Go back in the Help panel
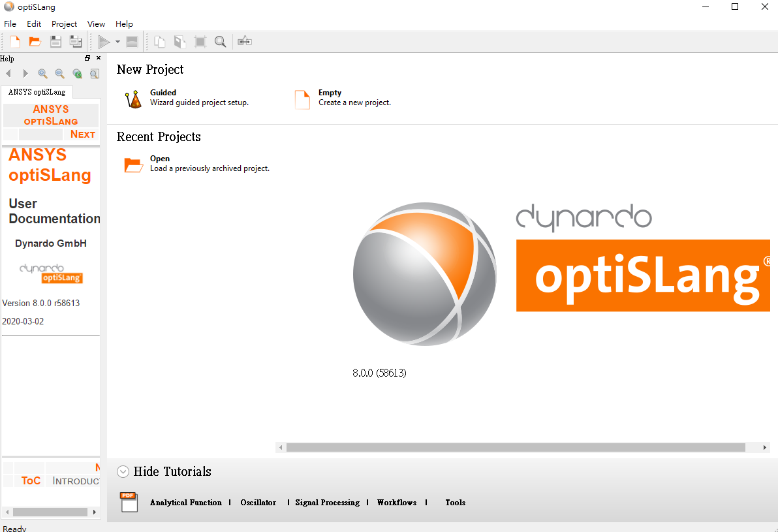 pyautogui.click(x=8, y=74)
